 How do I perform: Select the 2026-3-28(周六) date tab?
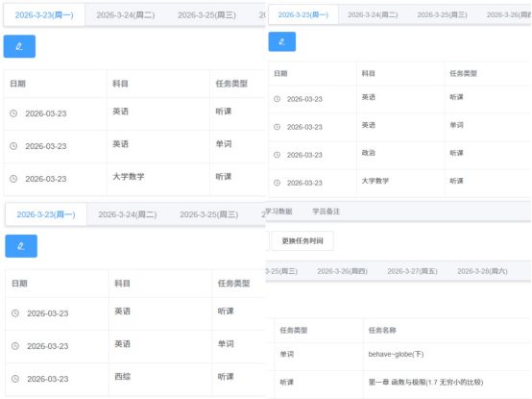pyautogui.click(x=482, y=271)
